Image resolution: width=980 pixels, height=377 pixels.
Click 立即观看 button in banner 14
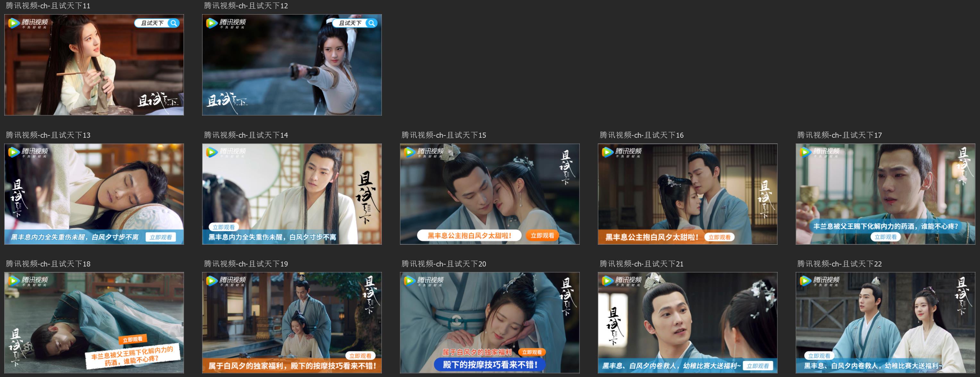[224, 227]
